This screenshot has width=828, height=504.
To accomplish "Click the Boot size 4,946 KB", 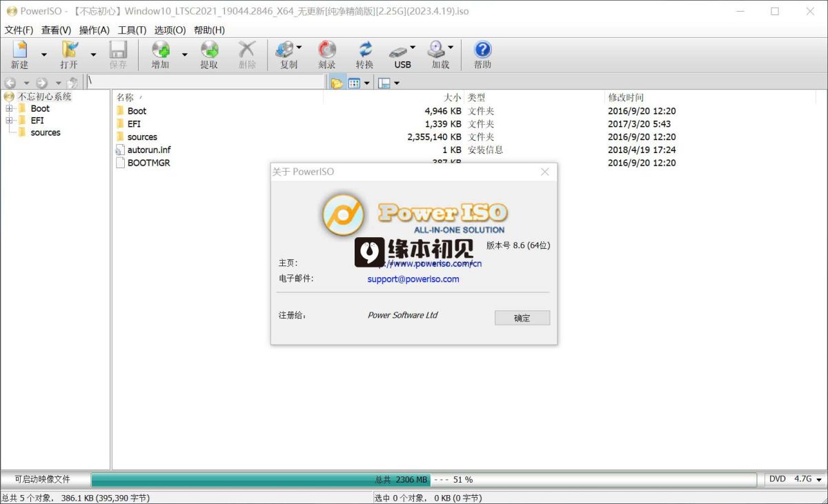I will [443, 111].
